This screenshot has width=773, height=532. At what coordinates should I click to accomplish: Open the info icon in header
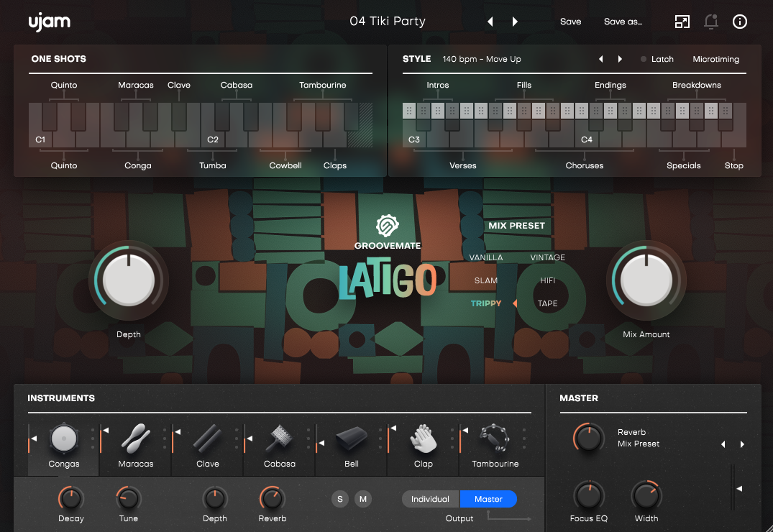coord(740,22)
